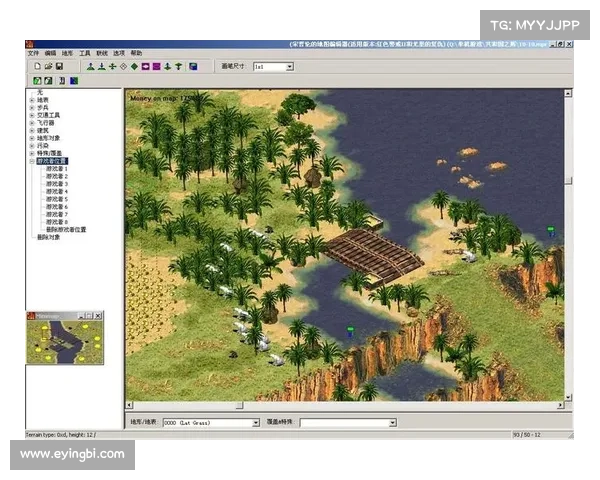This screenshot has width=600, height=480.
Task: Select 游戏者 7 start position
Action: [57, 215]
